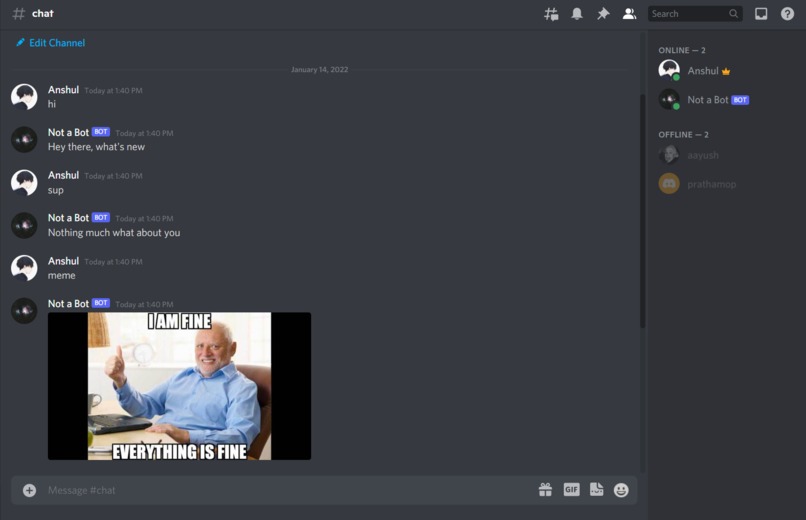Open notification settings bell icon
The height and width of the screenshot is (520, 806).
577,14
